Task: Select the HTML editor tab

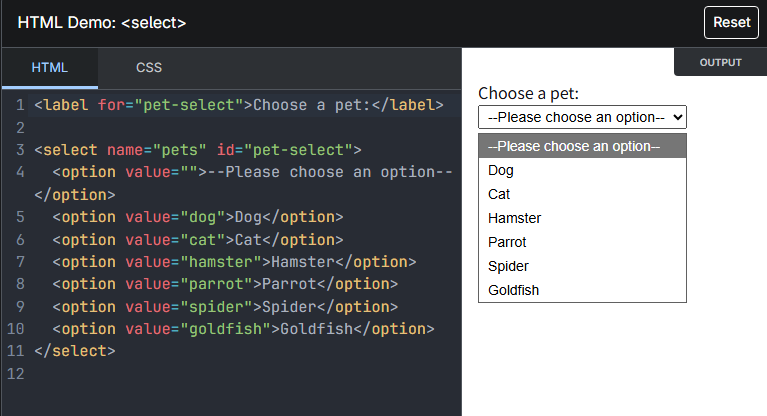Action: [50, 68]
